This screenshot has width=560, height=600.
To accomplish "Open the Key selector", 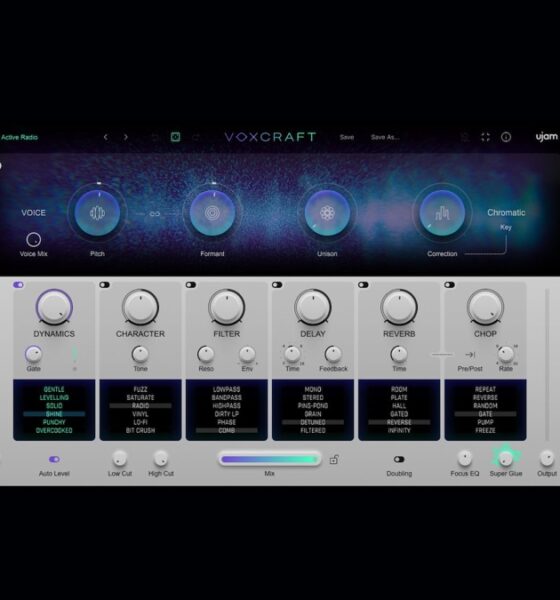I will (506, 227).
